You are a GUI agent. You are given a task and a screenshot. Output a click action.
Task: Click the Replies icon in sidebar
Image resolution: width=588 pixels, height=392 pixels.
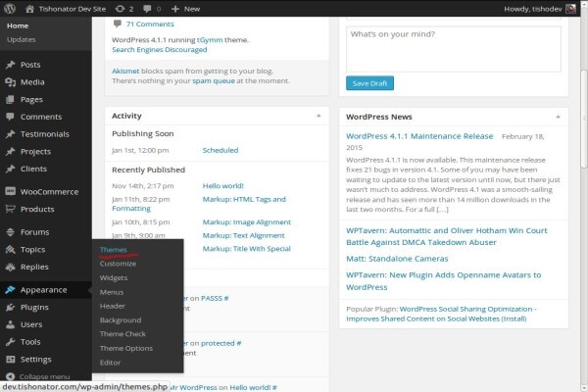point(10,267)
